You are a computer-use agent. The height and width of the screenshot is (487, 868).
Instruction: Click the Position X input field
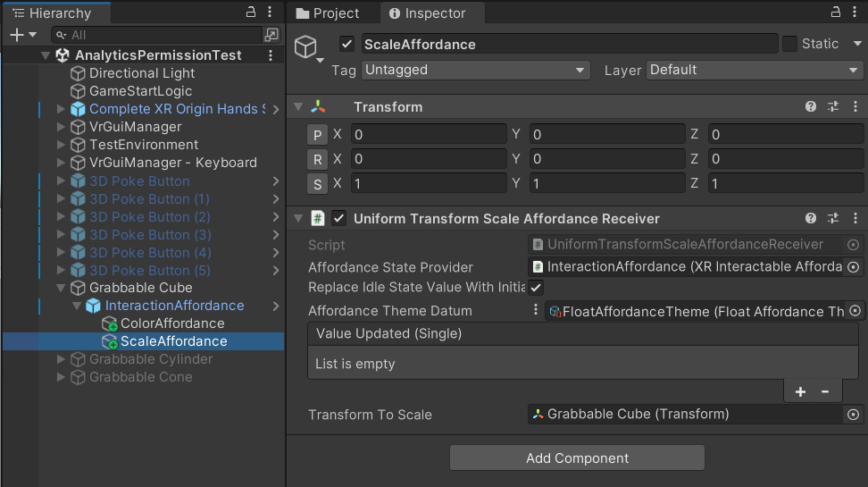429,135
